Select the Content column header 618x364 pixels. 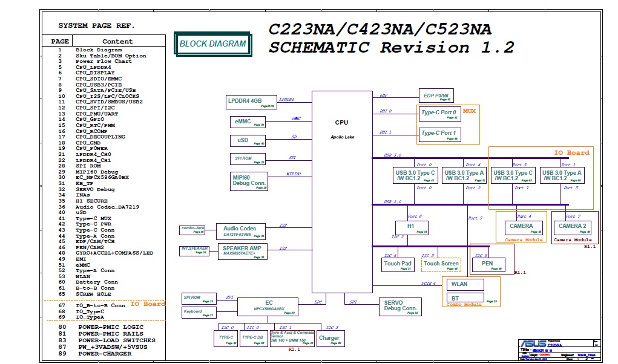[x=117, y=41]
